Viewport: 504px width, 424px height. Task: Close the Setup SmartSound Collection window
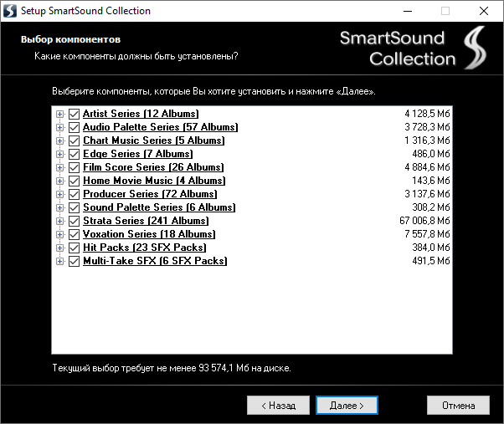pyautogui.click(x=484, y=11)
